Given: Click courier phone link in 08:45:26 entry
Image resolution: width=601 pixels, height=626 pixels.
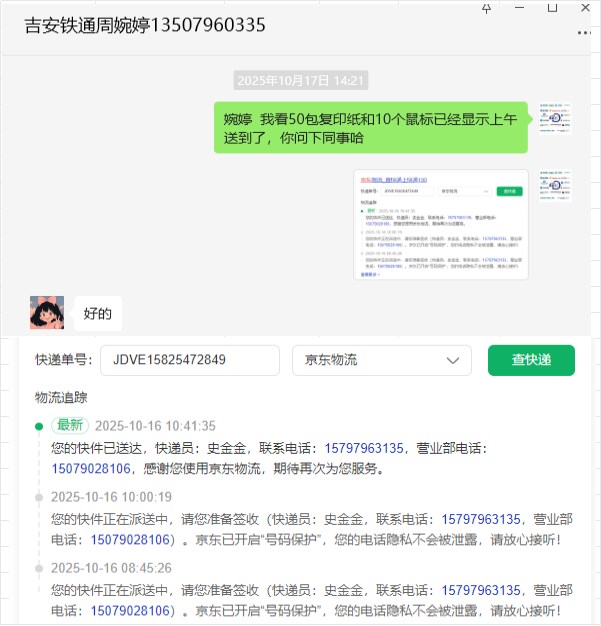Looking at the screenshot, I should 481,590.
